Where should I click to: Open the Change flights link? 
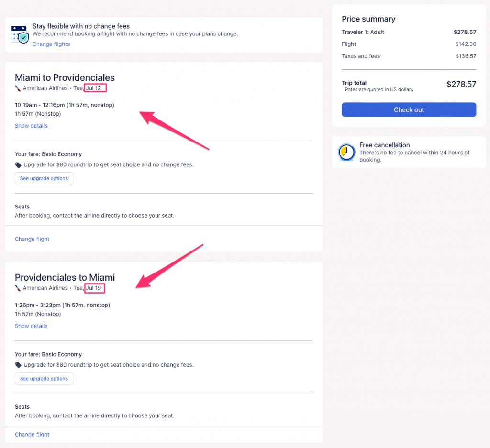(51, 44)
